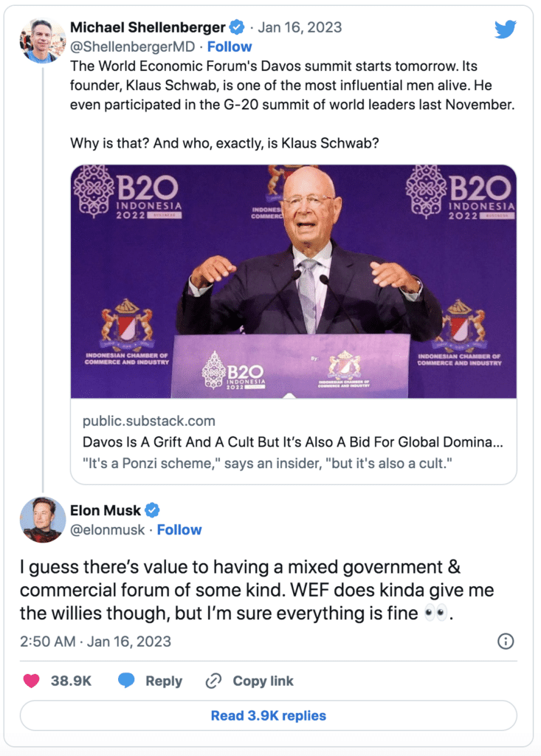
Task: Click Elon Musk's verified badge icon
Action: point(152,510)
